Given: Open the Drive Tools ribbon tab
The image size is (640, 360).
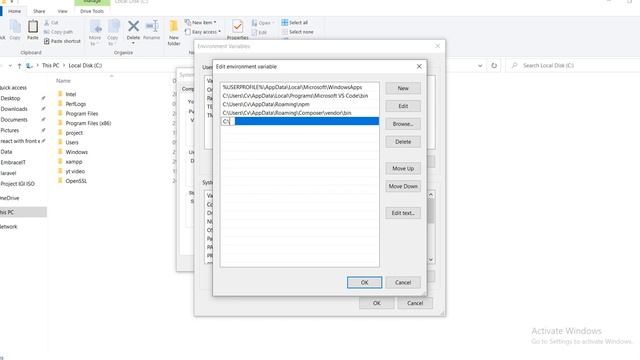Looking at the screenshot, I should [92, 11].
